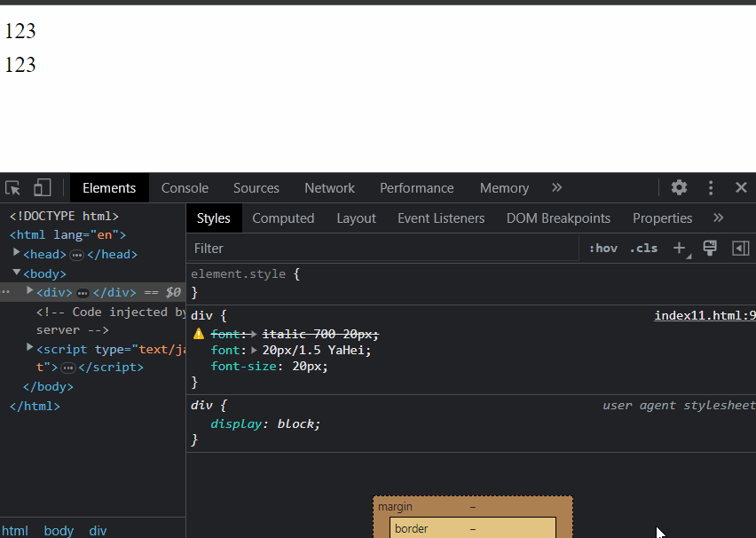Open the index11.html:9 source link

pos(705,315)
